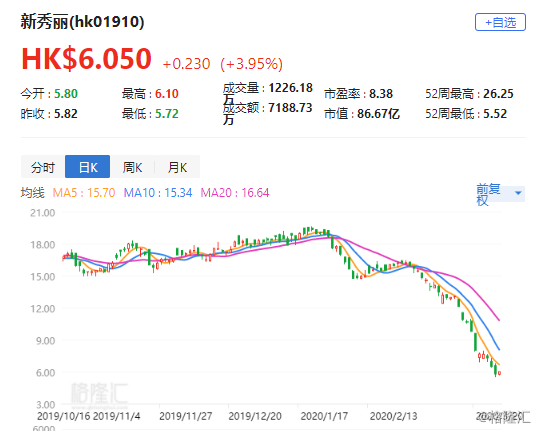Click the 最高 value 6.10
The width and height of the screenshot is (538, 431).
[x=167, y=94]
